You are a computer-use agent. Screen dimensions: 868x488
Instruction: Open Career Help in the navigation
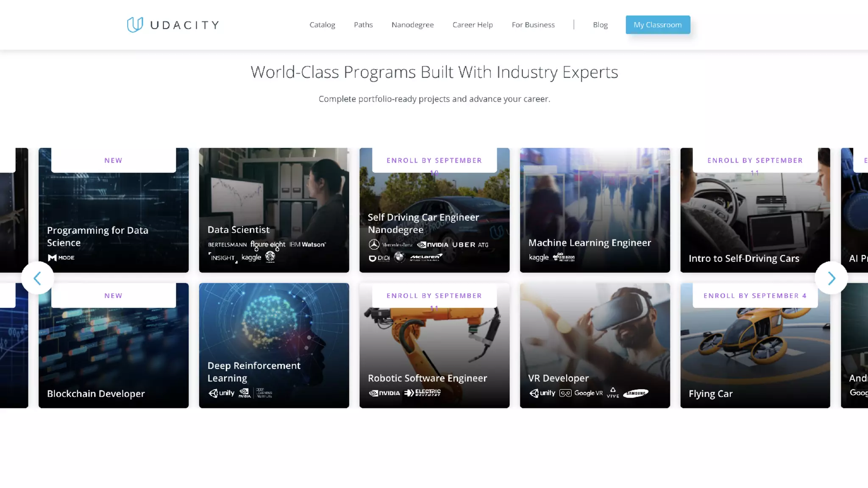[x=473, y=25]
